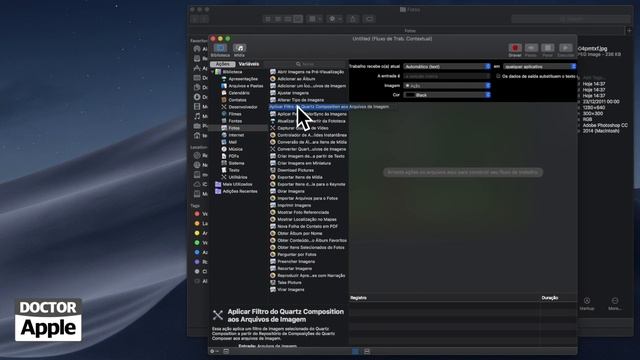Collapse the Biblioteca tree node
This screenshot has width=640, height=360.
(x=213, y=72)
